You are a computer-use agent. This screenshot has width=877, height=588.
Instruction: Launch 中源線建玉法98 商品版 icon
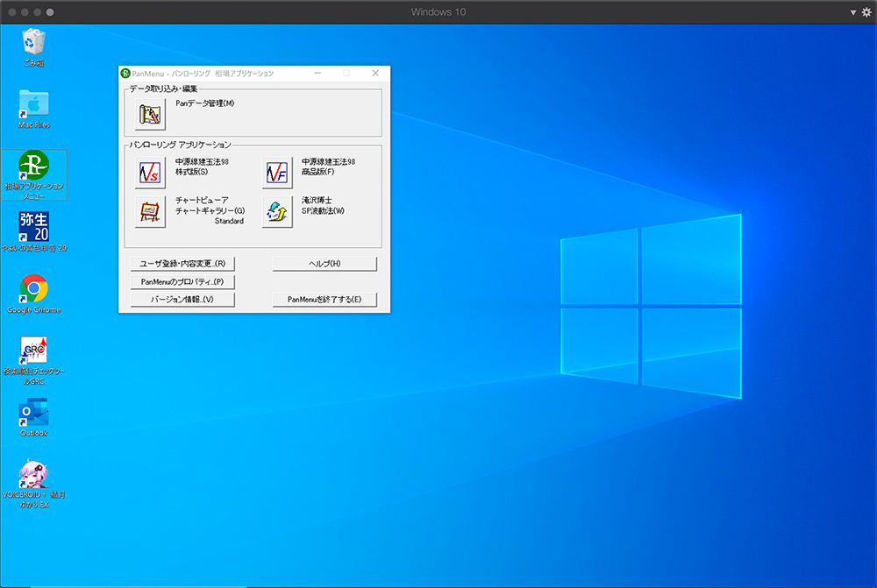[x=277, y=173]
